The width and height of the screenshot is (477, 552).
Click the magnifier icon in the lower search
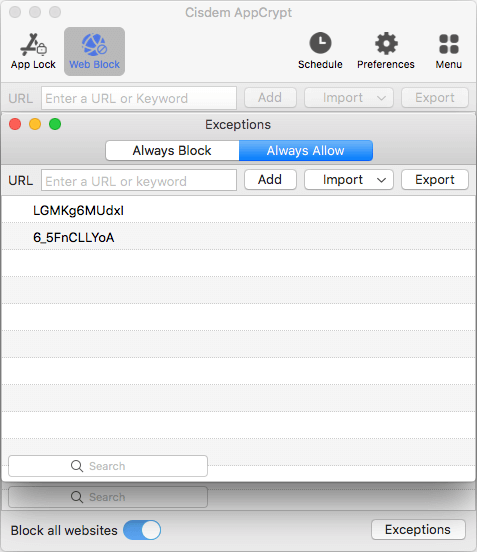tap(77, 497)
